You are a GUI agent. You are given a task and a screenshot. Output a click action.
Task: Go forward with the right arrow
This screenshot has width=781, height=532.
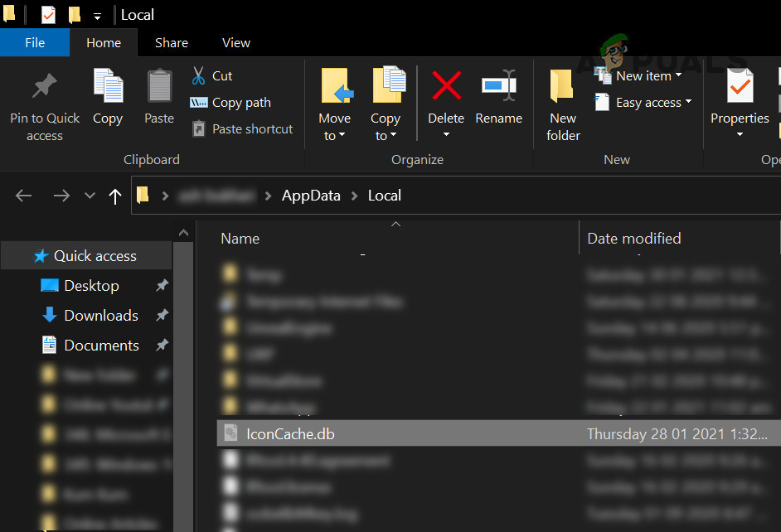point(61,196)
